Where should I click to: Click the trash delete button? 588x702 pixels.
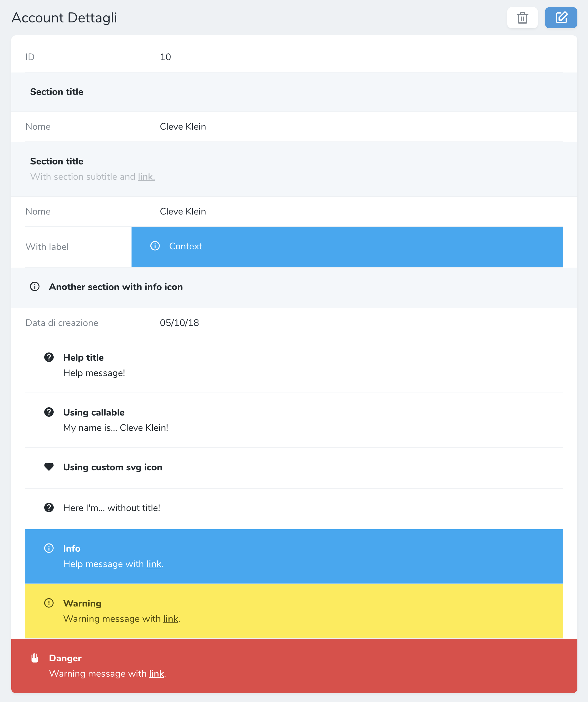coord(522,18)
